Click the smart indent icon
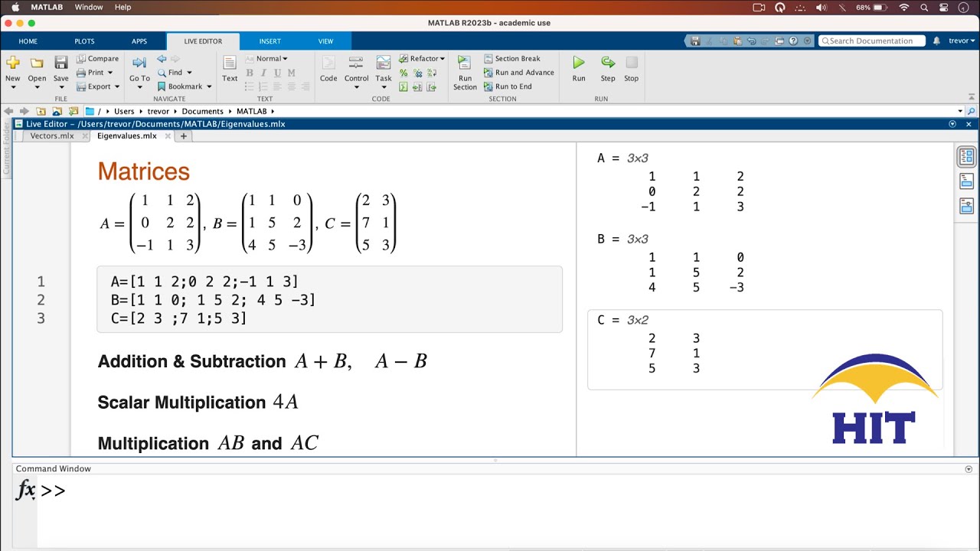The image size is (980, 551). [403, 87]
